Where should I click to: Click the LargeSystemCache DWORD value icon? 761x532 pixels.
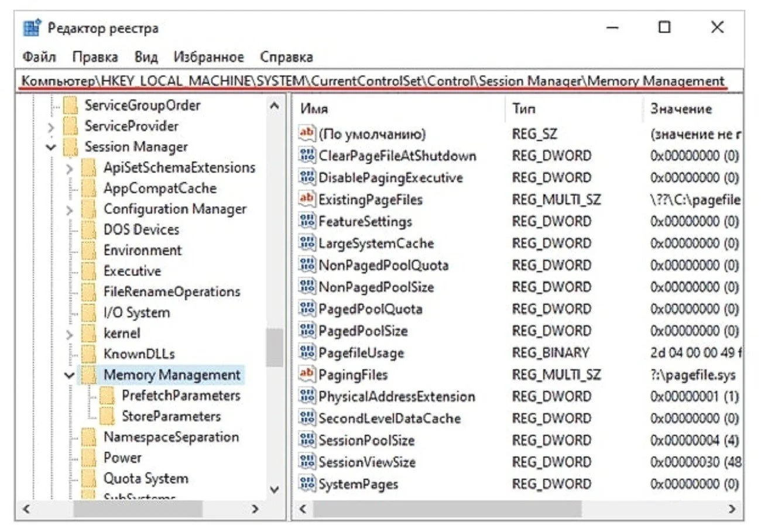click(307, 243)
